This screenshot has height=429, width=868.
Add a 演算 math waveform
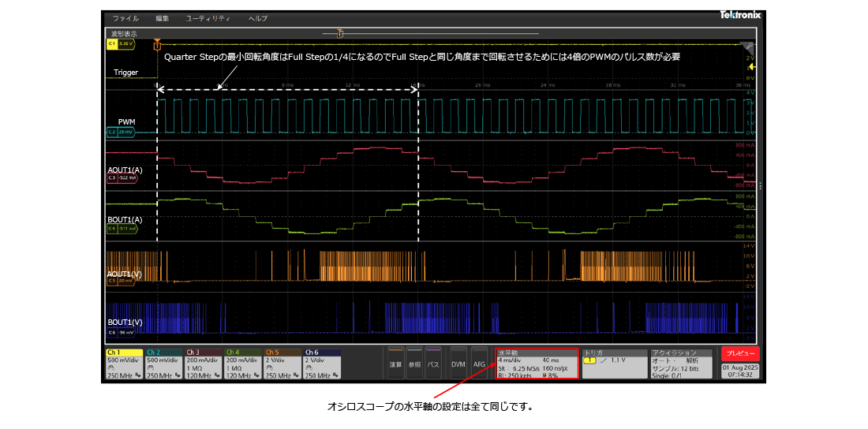pos(395,364)
